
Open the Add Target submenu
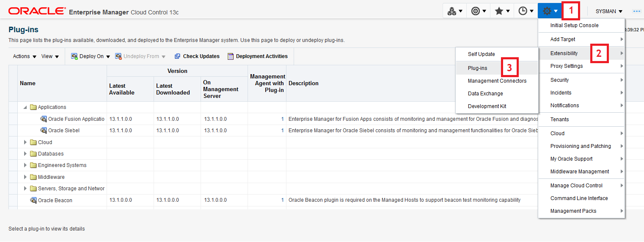point(581,39)
